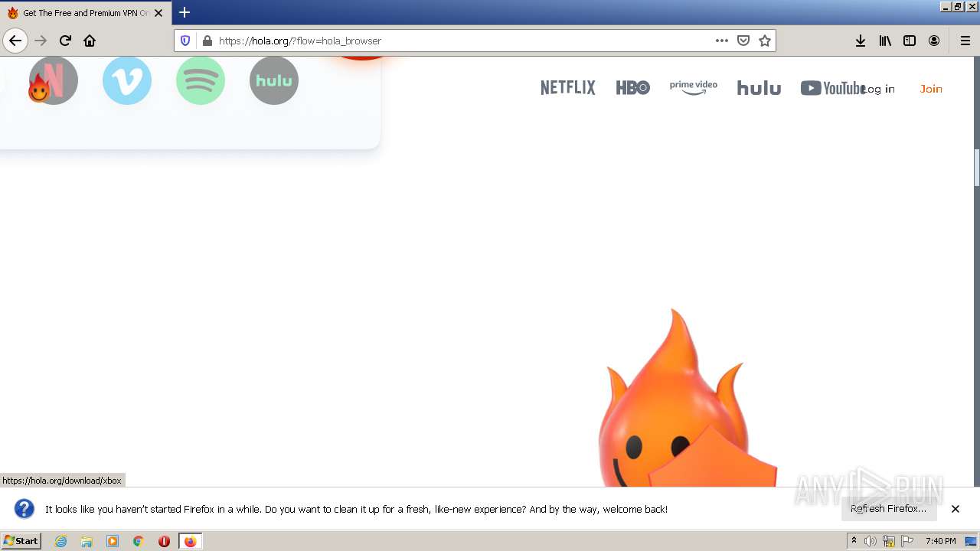
Task: Select Firefox taskbar button
Action: (x=191, y=541)
